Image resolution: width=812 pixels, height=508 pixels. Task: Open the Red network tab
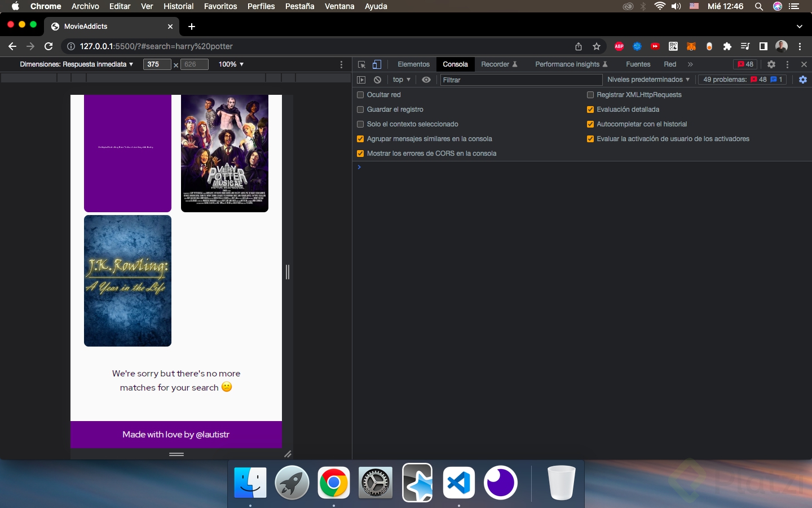670,64
